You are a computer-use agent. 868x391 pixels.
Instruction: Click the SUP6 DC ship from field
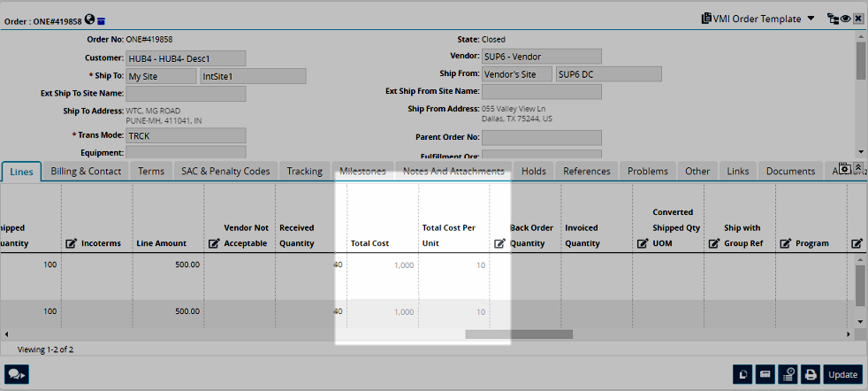point(609,74)
